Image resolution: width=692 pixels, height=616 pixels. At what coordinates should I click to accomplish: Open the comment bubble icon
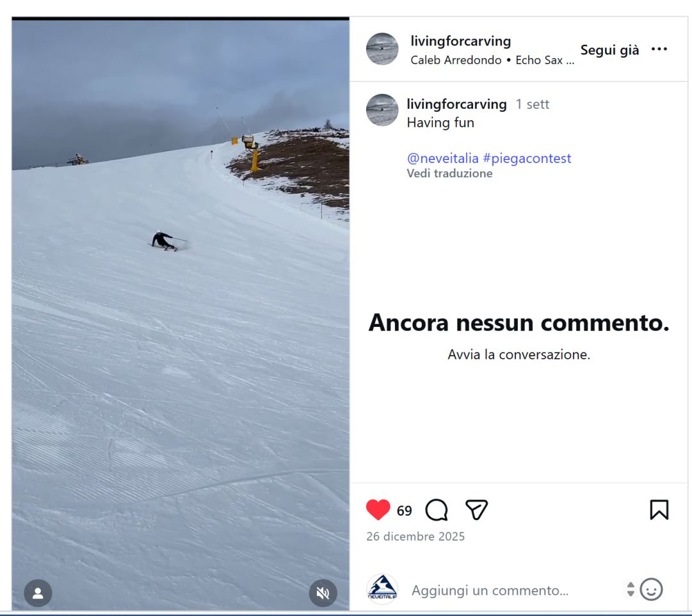[x=437, y=510]
